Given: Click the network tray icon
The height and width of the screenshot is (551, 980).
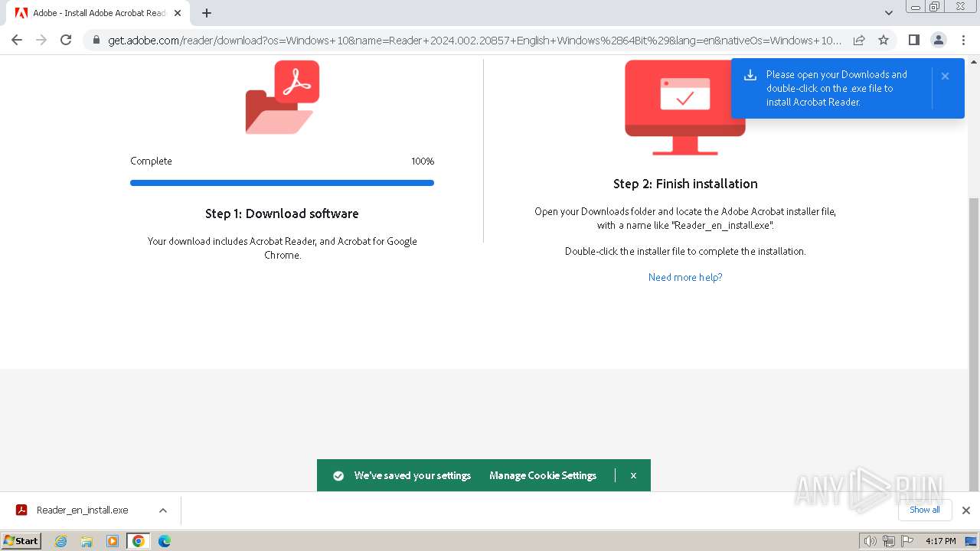Looking at the screenshot, I should 888,541.
